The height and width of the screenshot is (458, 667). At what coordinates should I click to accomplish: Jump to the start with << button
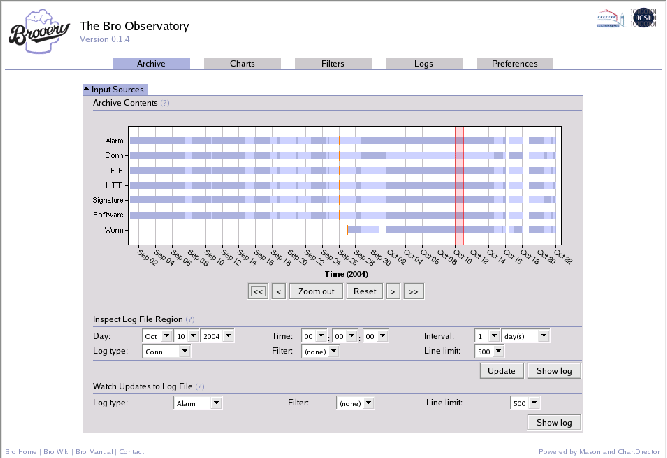pos(257,291)
